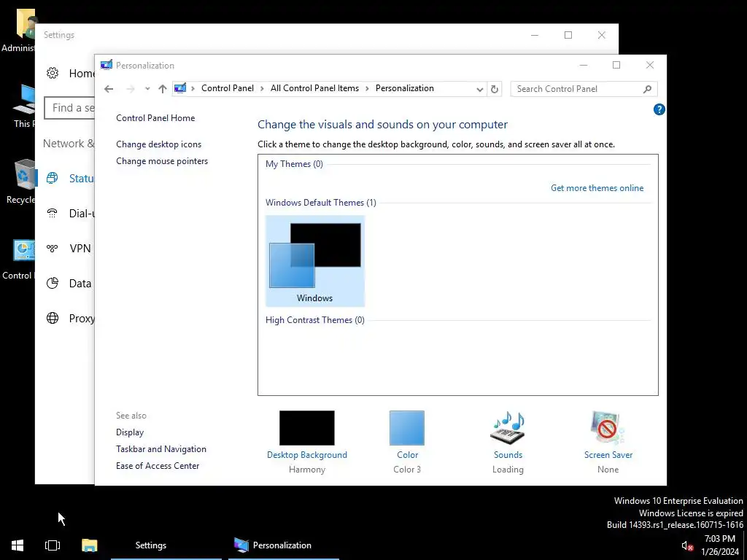Select Dial-up icon in Settings sidebar
747x560 pixels.
(53, 214)
